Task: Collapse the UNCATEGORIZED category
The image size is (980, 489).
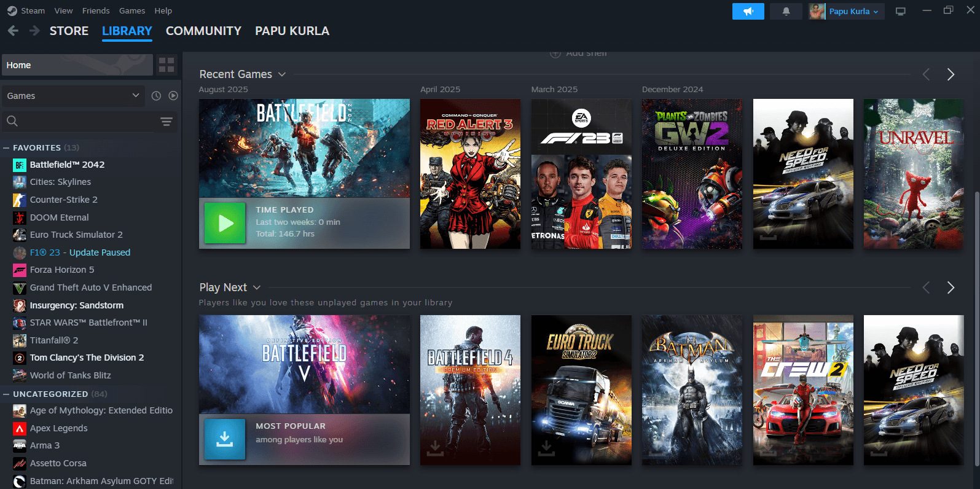Action: 6,394
